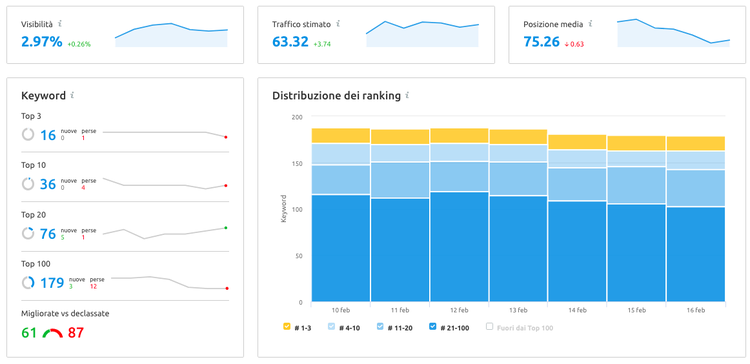Toggle the # 1-3 legend checkbox
Image resolution: width=750 pixels, height=364 pixels.
(x=287, y=327)
